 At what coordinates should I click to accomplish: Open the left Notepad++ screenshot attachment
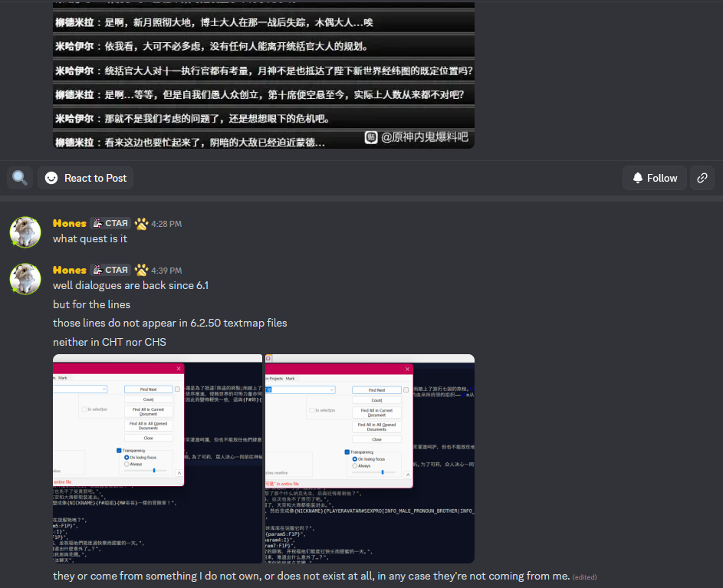[157, 459]
